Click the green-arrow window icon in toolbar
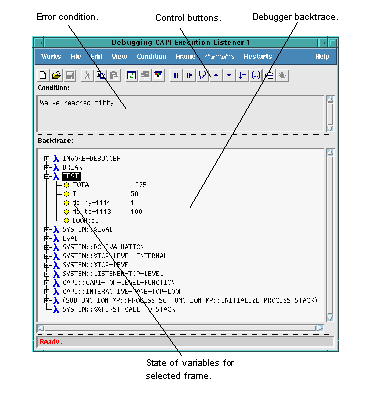374x398 pixels. point(132,75)
